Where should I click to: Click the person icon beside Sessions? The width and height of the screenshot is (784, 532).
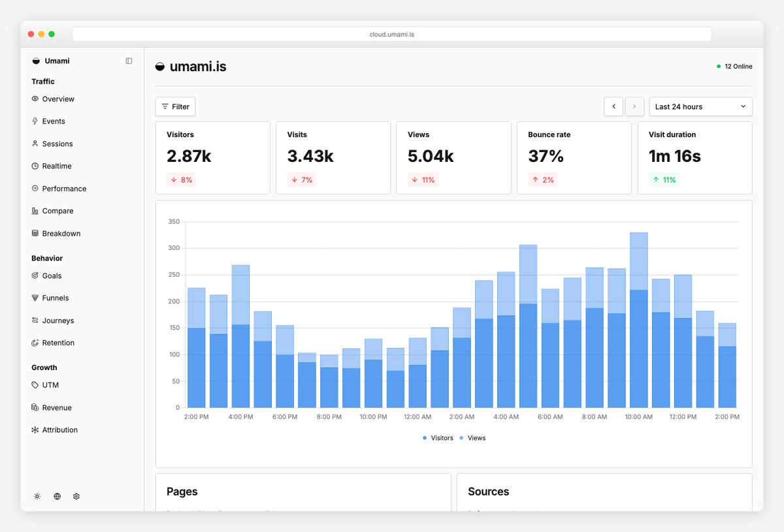pyautogui.click(x=35, y=144)
